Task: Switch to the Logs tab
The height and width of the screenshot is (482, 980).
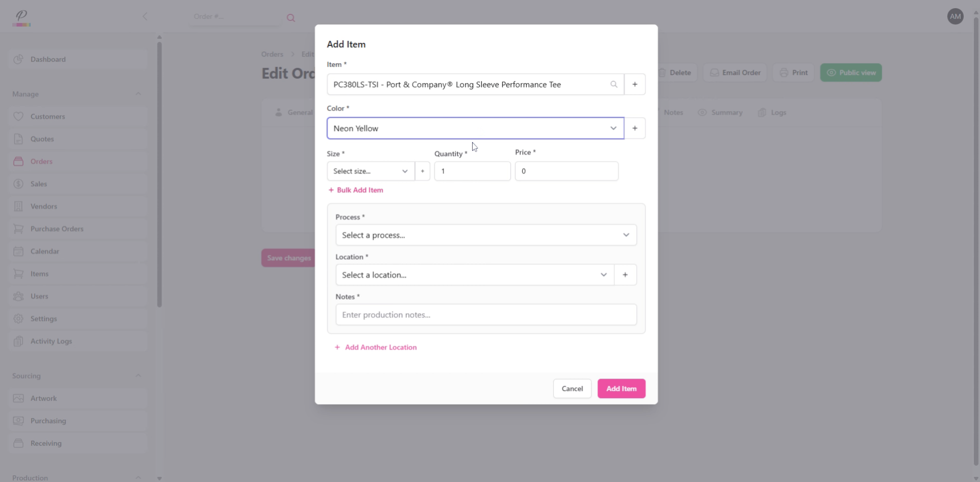Action: coord(772,112)
